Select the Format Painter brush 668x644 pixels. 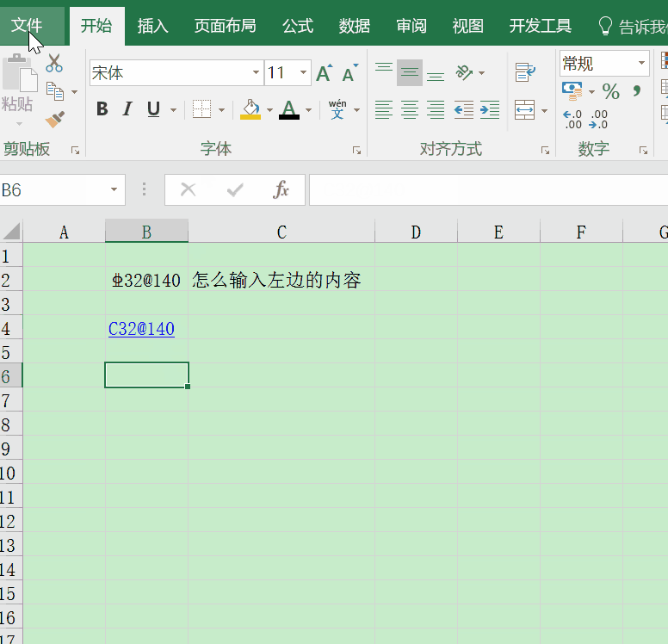(x=55, y=120)
